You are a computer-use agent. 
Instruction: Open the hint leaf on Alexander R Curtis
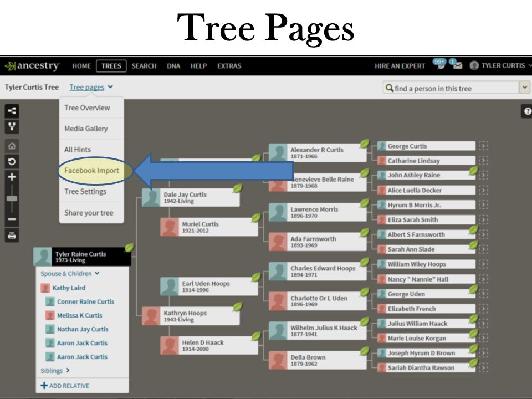coord(365,144)
